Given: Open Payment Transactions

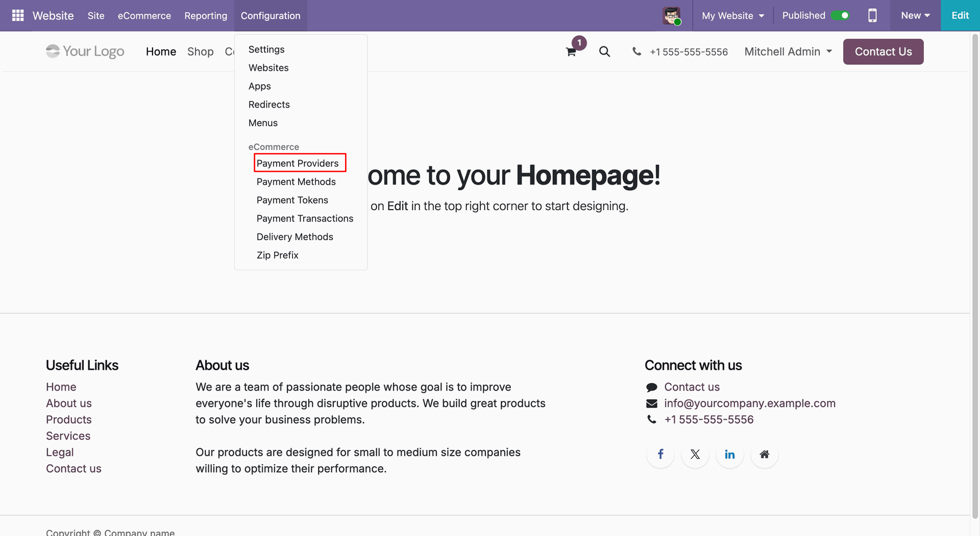Looking at the screenshot, I should tap(305, 218).
